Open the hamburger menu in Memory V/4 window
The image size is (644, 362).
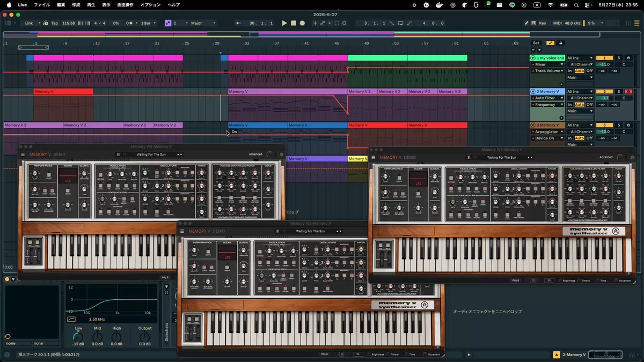tap(23, 154)
